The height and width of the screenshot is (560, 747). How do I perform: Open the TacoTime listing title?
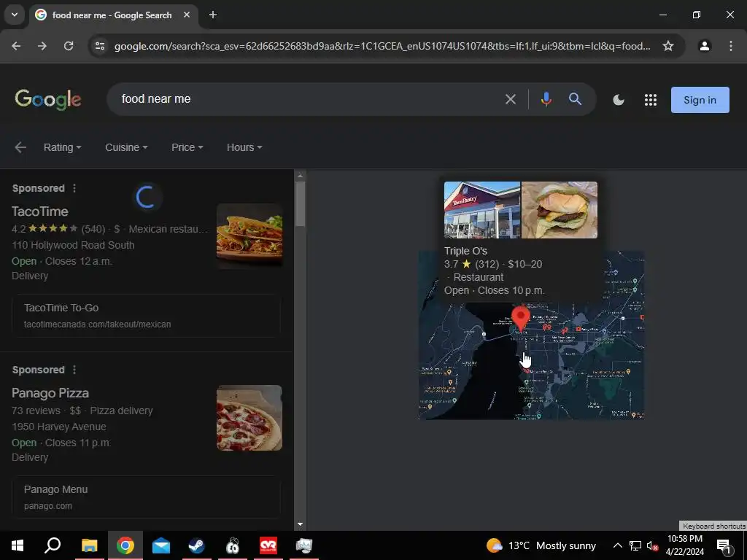pos(40,211)
